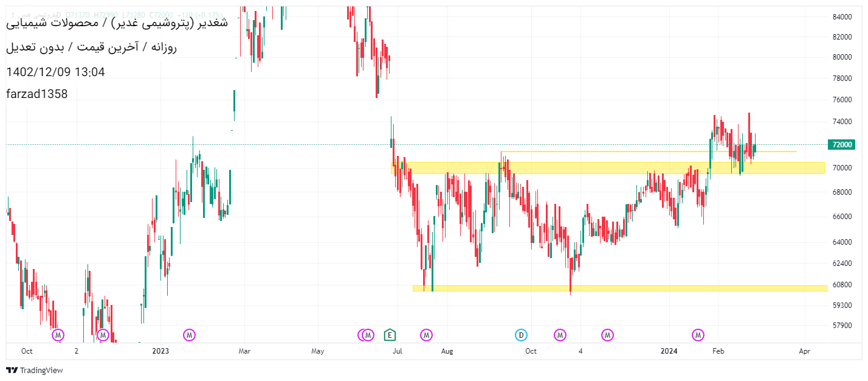
Task: Open the M marker between 2024 and Feb
Action: (698, 335)
